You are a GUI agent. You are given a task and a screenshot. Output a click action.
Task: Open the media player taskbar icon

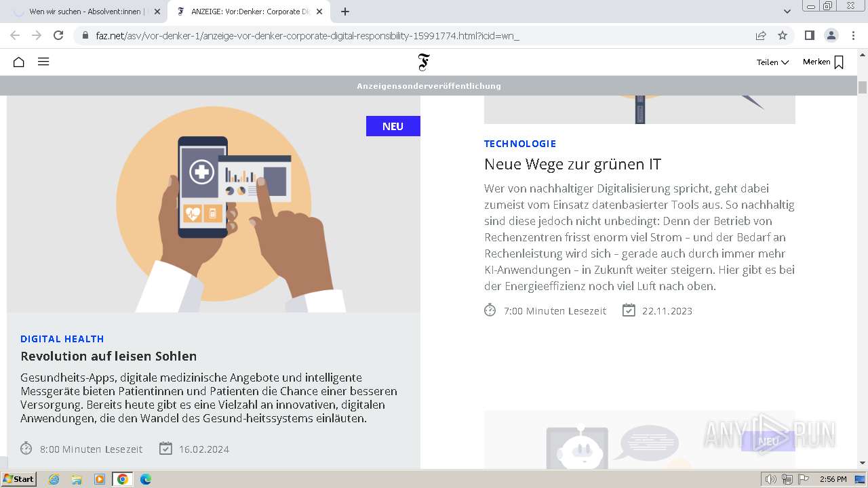pos(100,479)
